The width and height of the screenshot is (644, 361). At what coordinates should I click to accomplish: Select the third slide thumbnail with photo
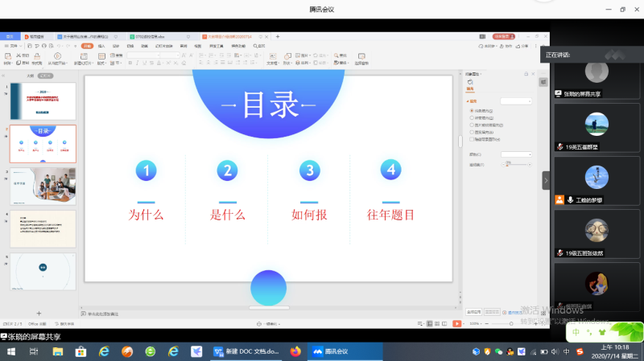click(x=43, y=187)
